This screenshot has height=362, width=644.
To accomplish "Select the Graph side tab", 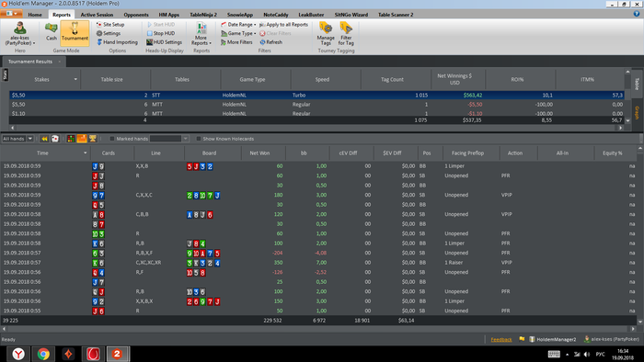I will (638, 112).
